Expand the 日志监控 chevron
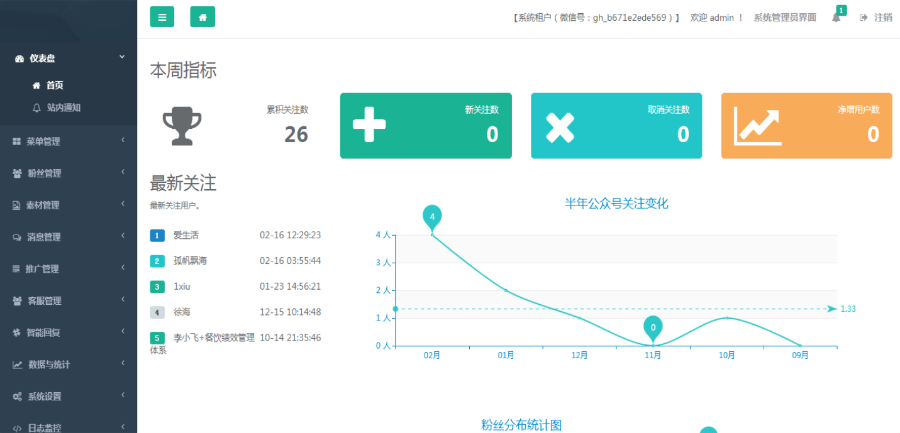 point(123,427)
